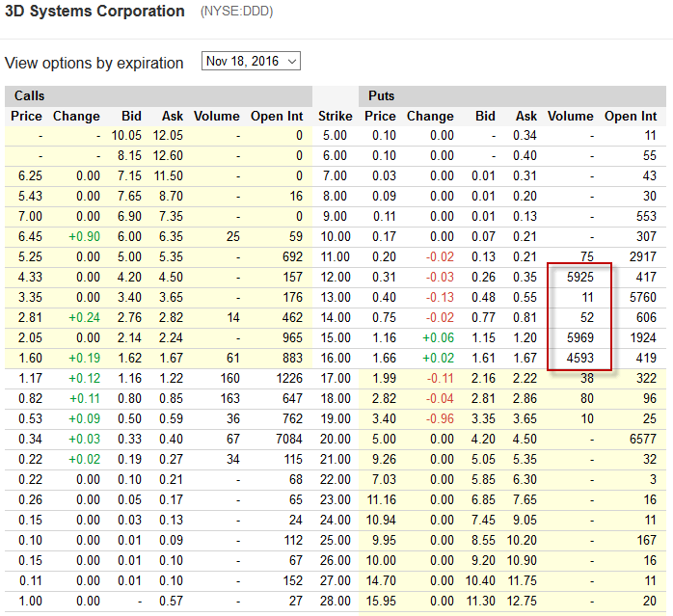This screenshot has height=616, width=673.
Task: Click puts volume value 5925
Action: coord(579,278)
